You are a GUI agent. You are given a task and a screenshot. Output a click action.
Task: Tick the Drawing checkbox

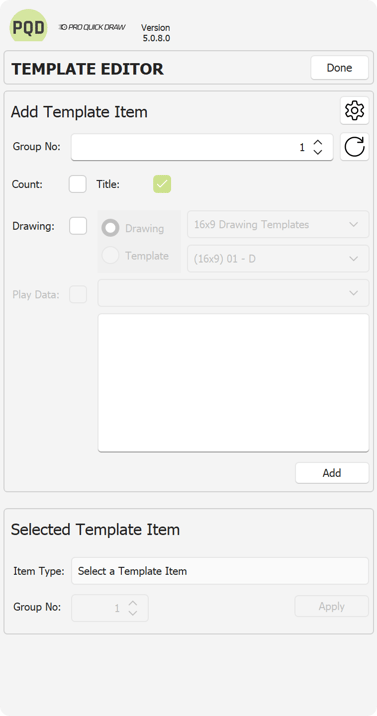tap(78, 226)
